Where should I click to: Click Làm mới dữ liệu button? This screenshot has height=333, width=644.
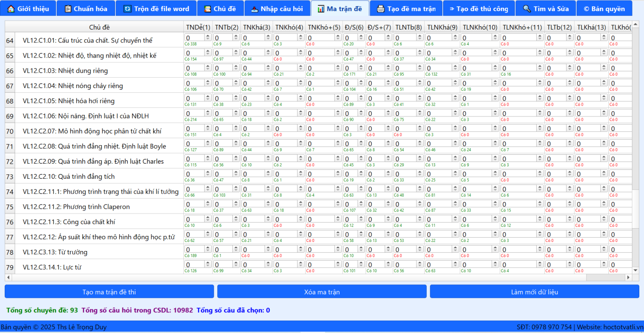click(x=534, y=292)
